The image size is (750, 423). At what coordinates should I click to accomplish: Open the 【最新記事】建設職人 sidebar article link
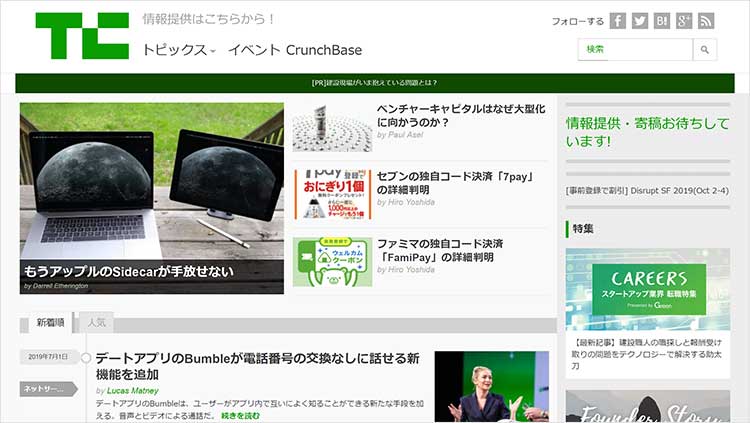[647, 354]
